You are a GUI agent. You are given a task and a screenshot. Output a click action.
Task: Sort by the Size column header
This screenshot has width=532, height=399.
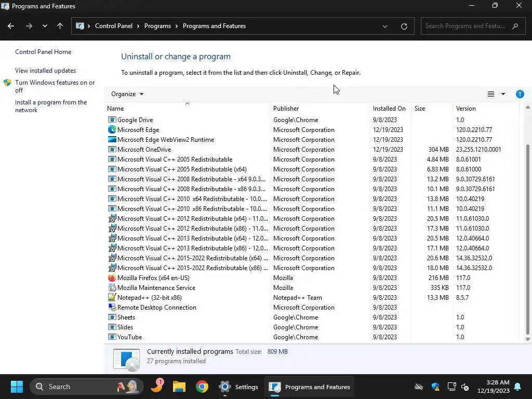tap(432, 108)
